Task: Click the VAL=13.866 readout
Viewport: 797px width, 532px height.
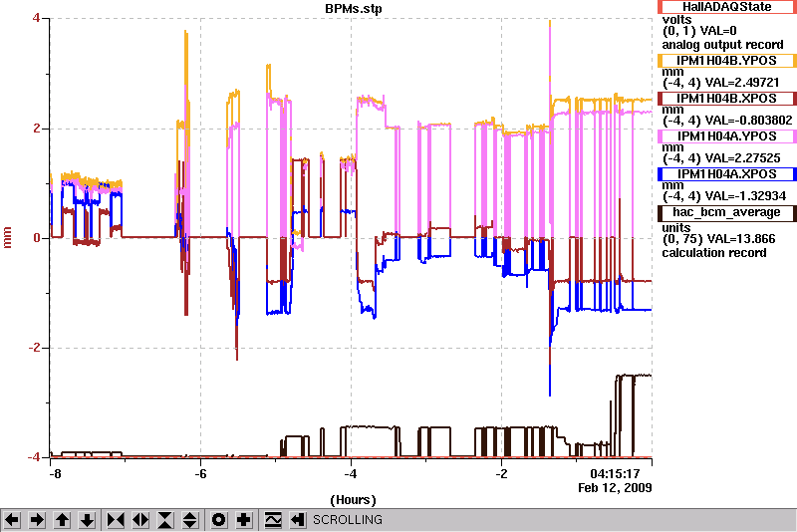Action: [x=737, y=239]
